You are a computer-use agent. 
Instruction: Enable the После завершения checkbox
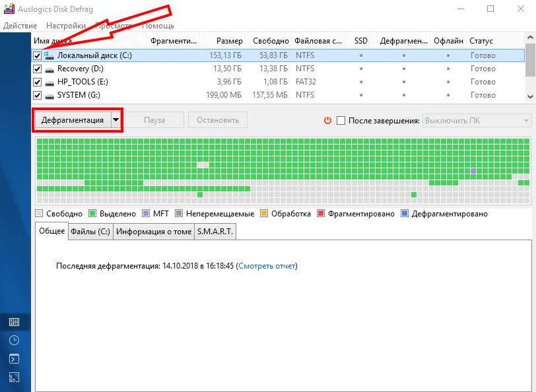[341, 121]
